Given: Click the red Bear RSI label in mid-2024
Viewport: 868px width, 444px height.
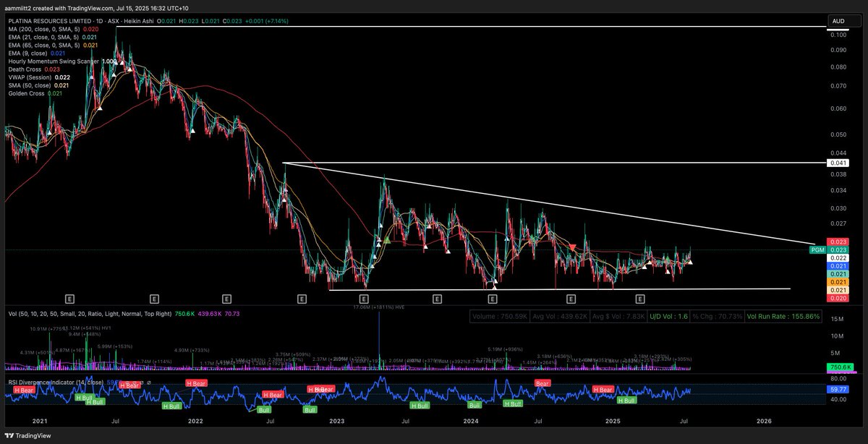Looking at the screenshot, I should pyautogui.click(x=542, y=382).
